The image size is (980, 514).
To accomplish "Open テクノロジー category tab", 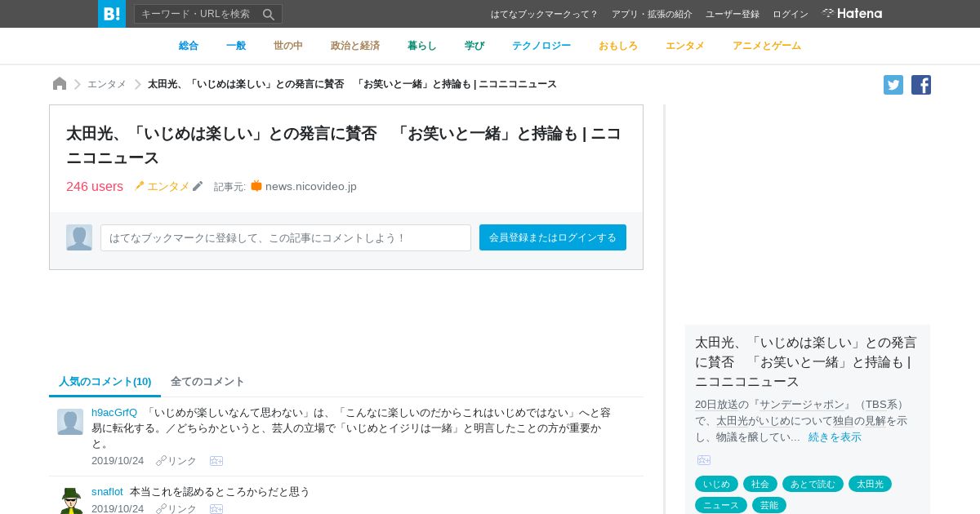I will 541,46.
